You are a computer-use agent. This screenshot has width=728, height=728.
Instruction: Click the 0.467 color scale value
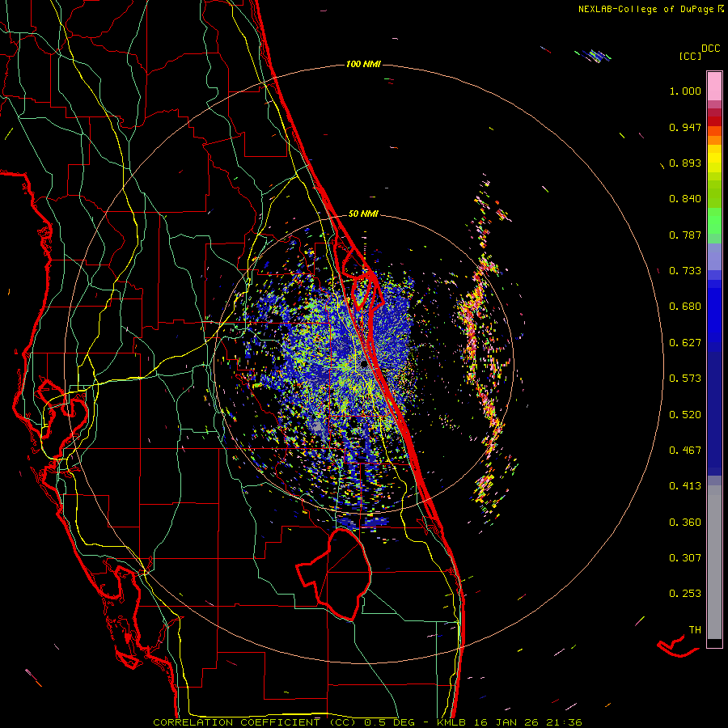click(685, 451)
